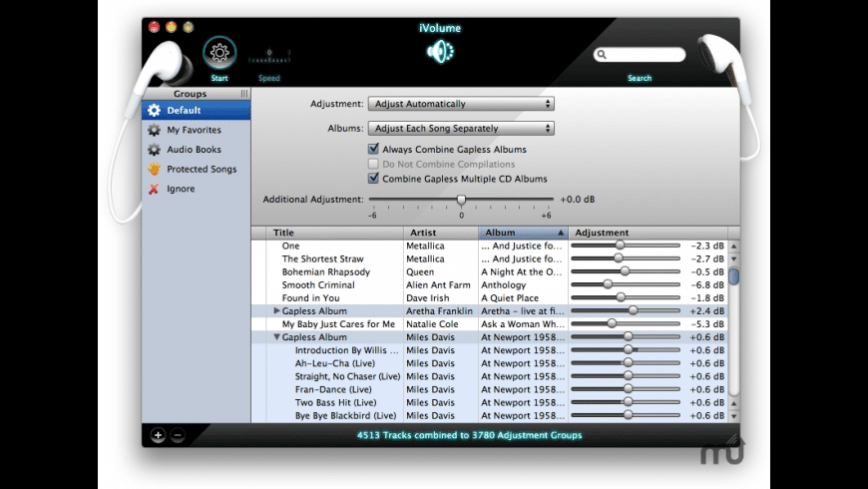868x489 pixels.
Task: Toggle Always Combine Gapless Albums checkbox
Action: click(x=374, y=149)
